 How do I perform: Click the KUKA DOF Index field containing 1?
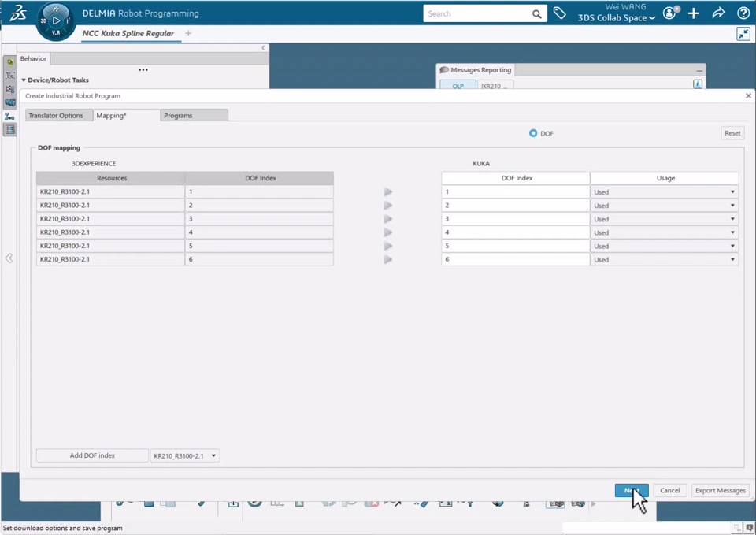515,192
